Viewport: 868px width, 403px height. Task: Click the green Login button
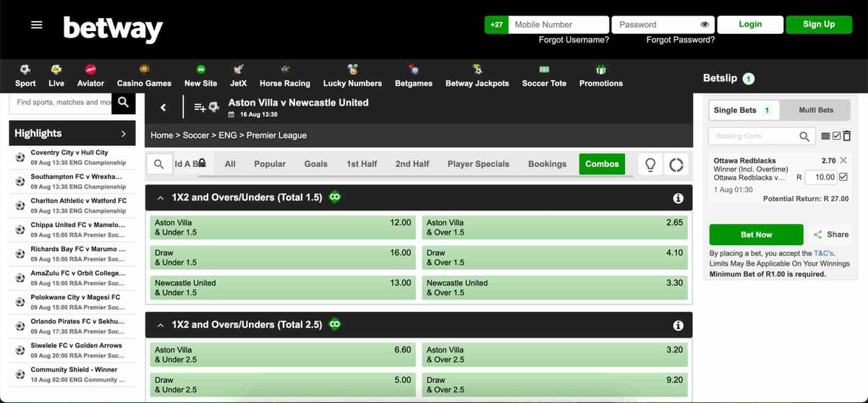750,25
